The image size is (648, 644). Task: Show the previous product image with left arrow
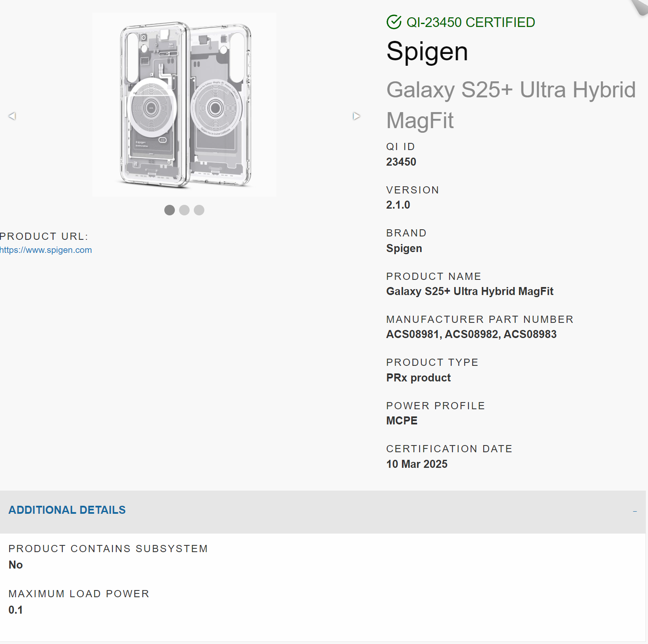12,116
